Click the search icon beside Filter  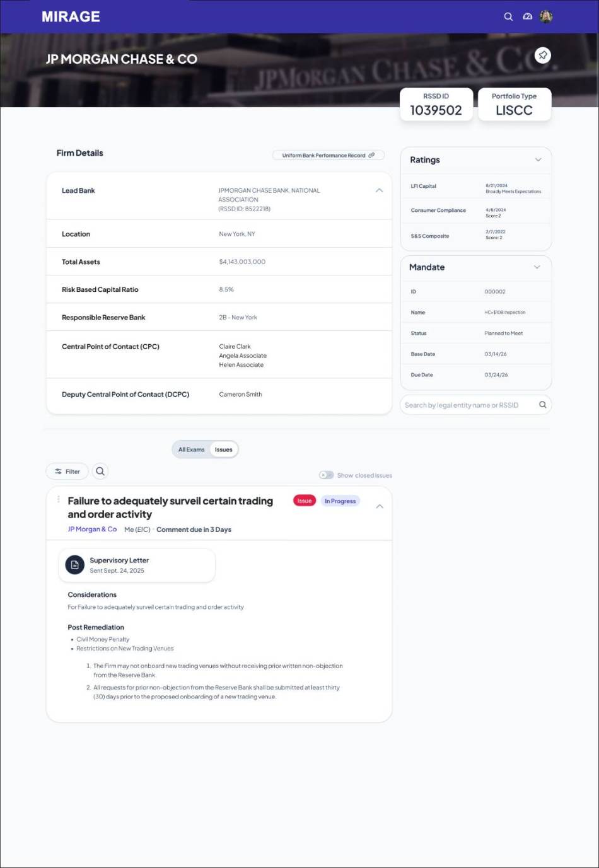click(100, 472)
